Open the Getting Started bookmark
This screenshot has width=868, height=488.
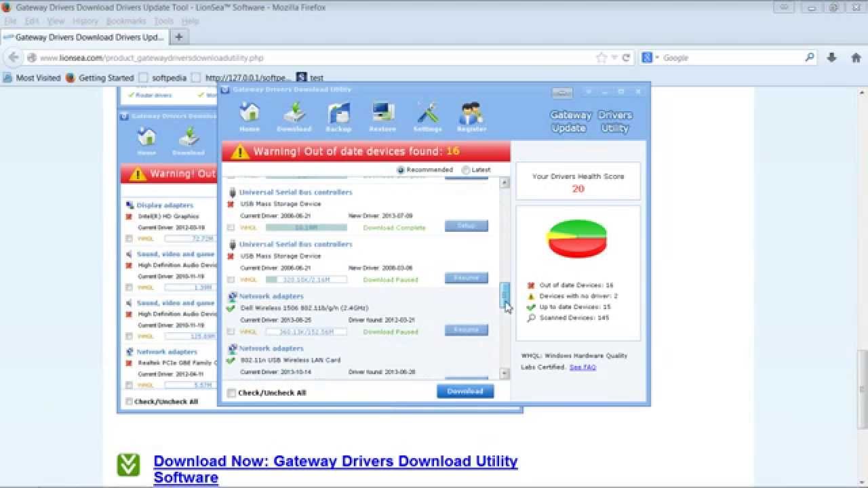pyautogui.click(x=100, y=78)
